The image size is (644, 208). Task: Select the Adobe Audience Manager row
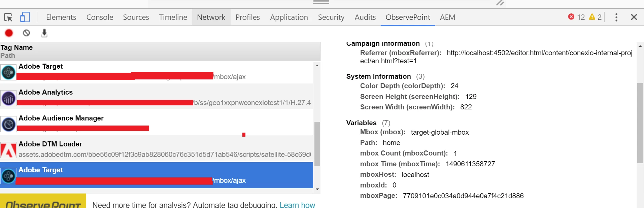tap(157, 123)
